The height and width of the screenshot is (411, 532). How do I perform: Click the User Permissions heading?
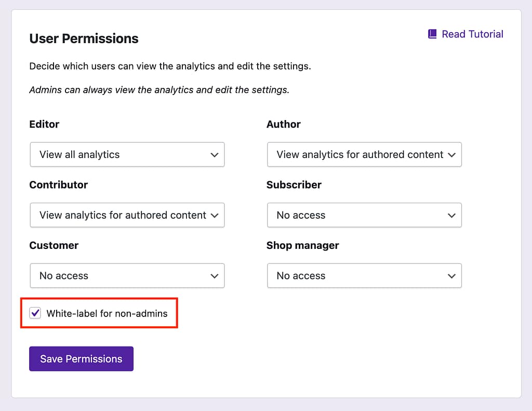click(x=84, y=38)
